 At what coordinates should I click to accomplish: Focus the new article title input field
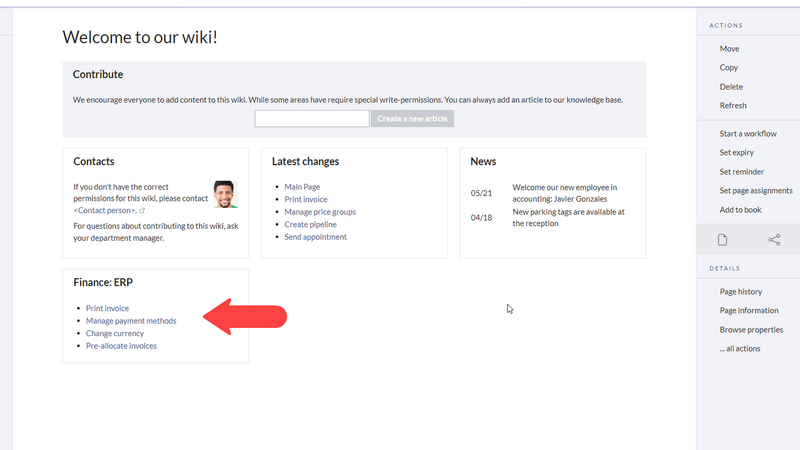coord(312,118)
